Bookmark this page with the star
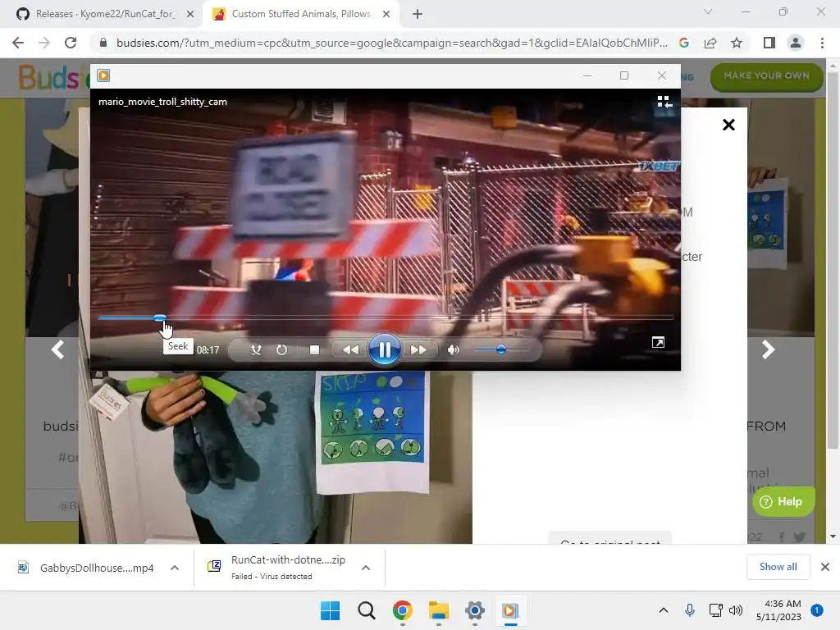 [x=737, y=43]
